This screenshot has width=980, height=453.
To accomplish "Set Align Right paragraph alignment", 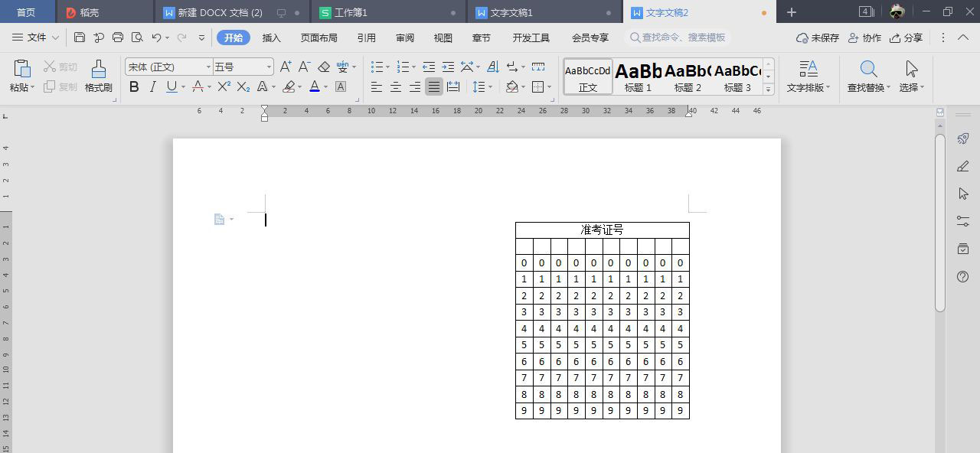I will [x=415, y=87].
